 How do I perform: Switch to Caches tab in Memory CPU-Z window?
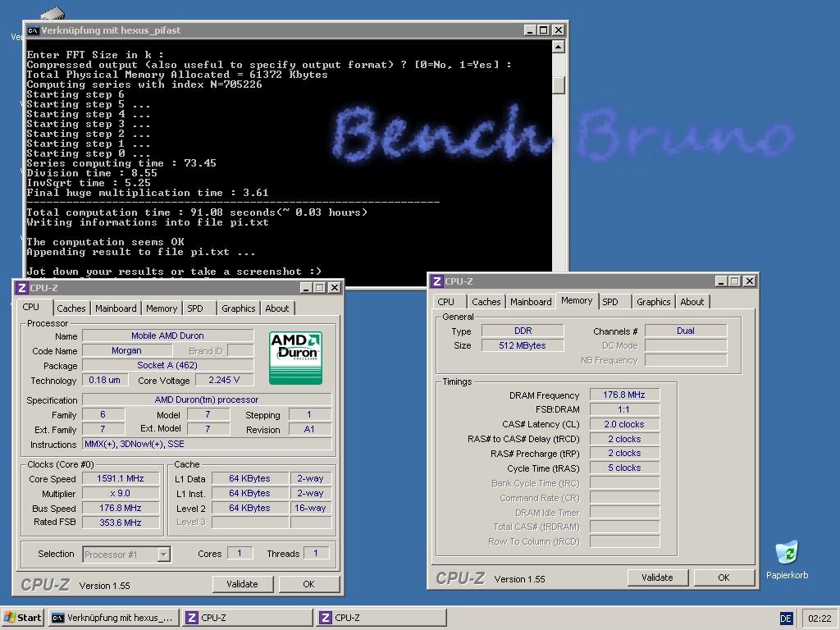(x=486, y=302)
